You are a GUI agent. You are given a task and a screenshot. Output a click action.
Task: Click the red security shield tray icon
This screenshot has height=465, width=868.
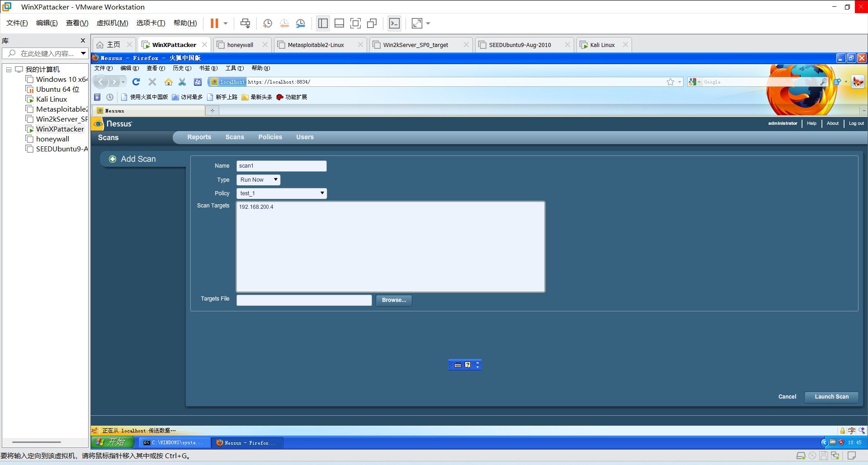tap(841, 442)
